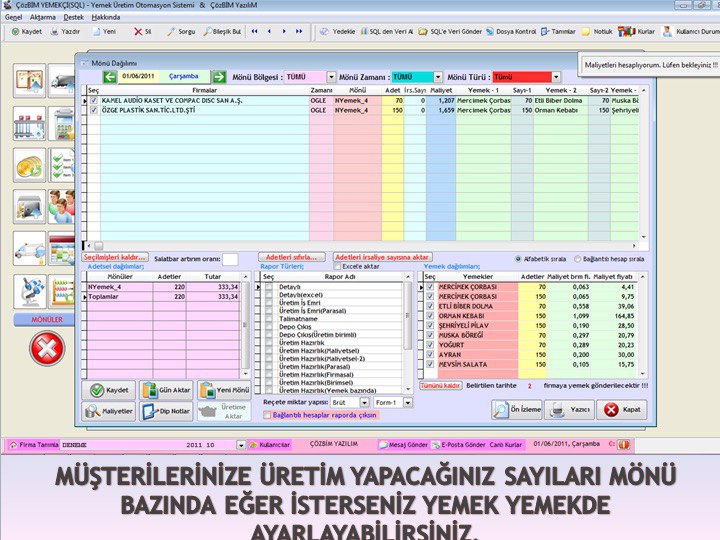Uncheck the ÖZGE PLASTİK firm row checkbox
The height and width of the screenshot is (540, 720).
click(94, 110)
